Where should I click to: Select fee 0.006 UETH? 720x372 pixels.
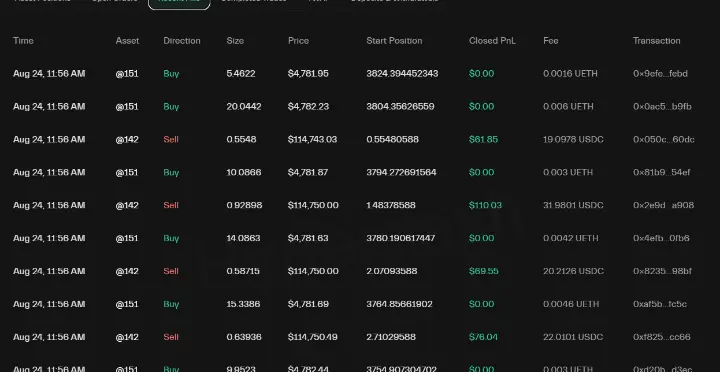click(568, 107)
